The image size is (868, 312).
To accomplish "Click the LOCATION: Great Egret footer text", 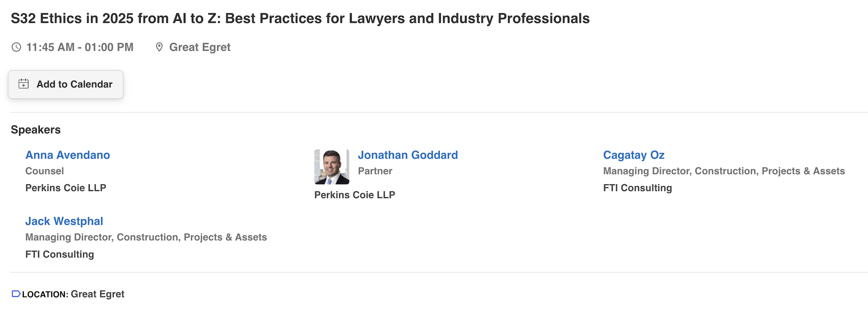I will [73, 294].
